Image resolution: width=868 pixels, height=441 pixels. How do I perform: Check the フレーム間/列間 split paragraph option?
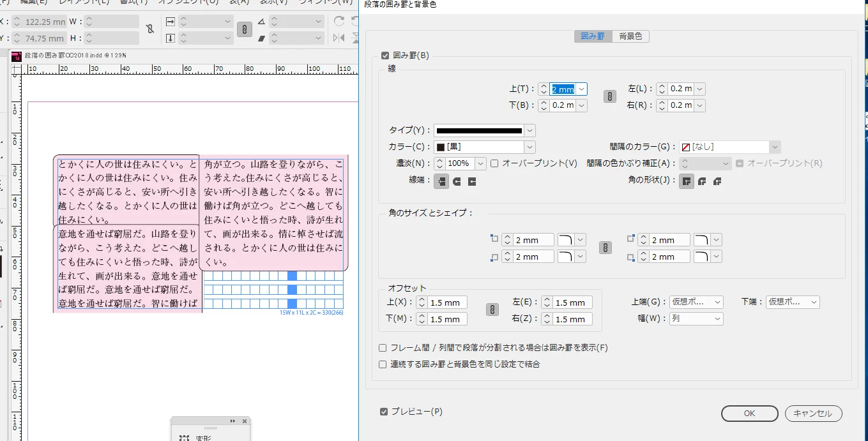pyautogui.click(x=383, y=348)
